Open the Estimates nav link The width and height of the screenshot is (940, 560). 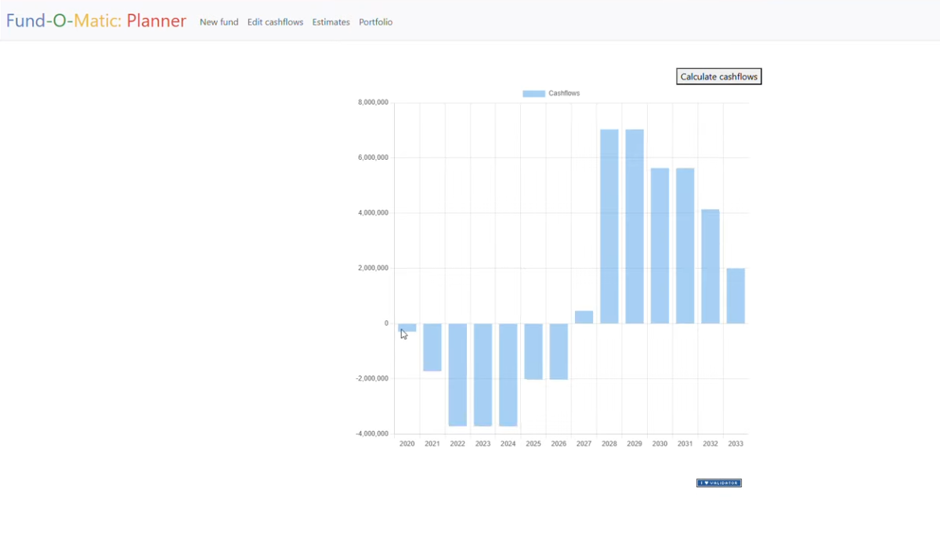click(x=331, y=22)
